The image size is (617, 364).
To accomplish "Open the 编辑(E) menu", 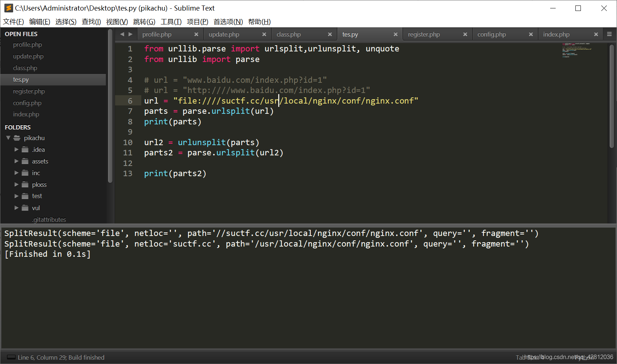I will click(39, 22).
